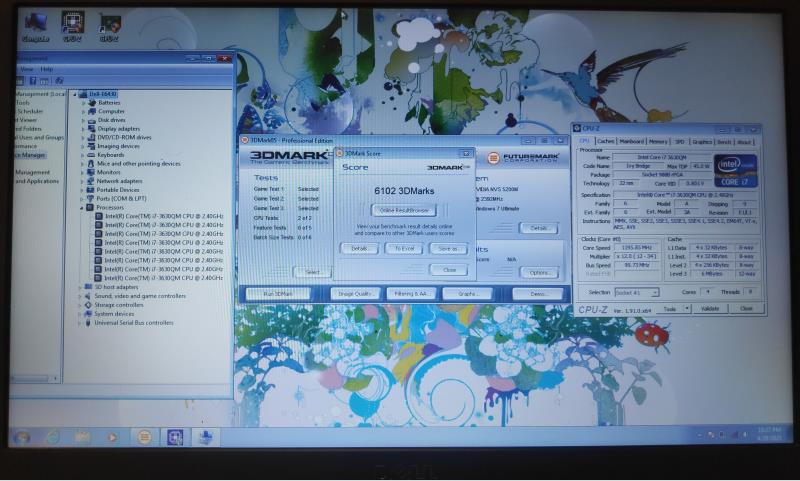Click Details in the 3DMark Score dialog

(x=359, y=248)
